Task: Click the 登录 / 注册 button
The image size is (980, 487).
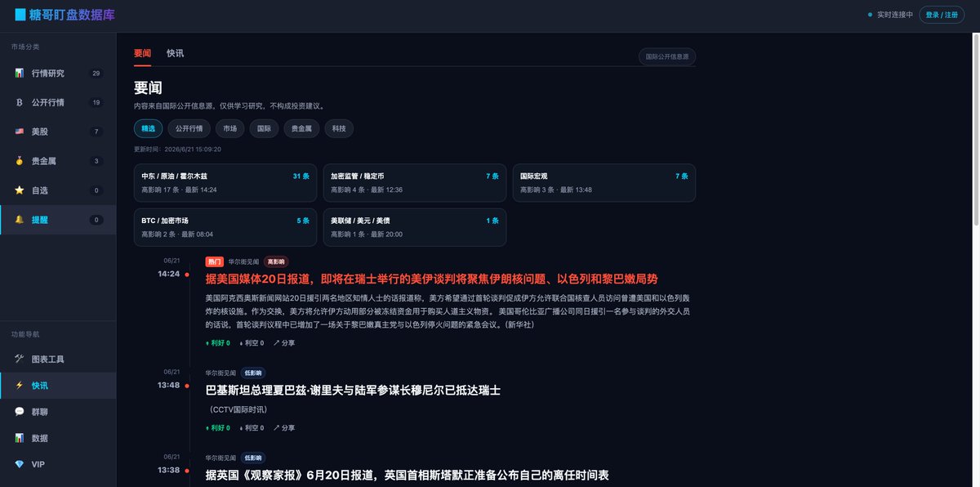Action: tap(942, 15)
